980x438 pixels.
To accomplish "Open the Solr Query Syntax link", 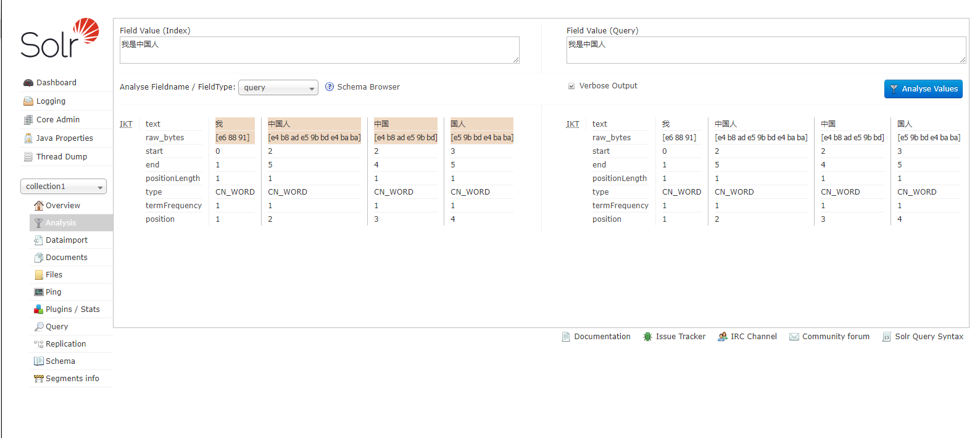I will (929, 337).
